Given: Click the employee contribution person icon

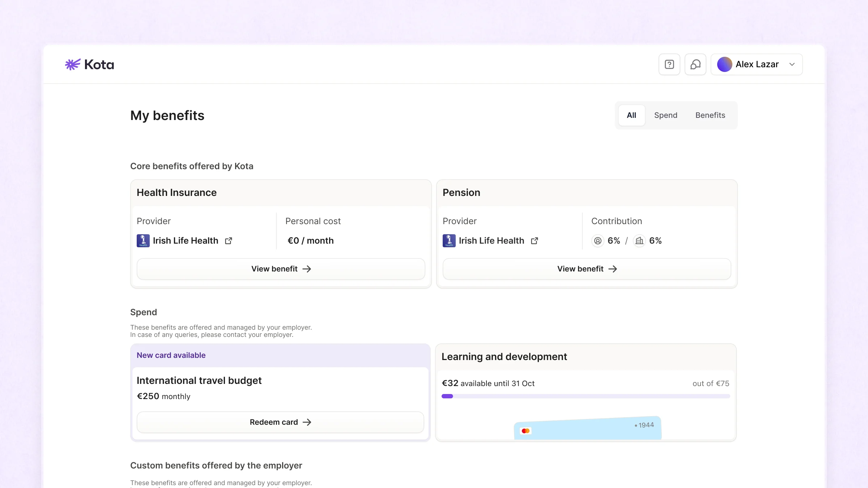Looking at the screenshot, I should click(598, 241).
